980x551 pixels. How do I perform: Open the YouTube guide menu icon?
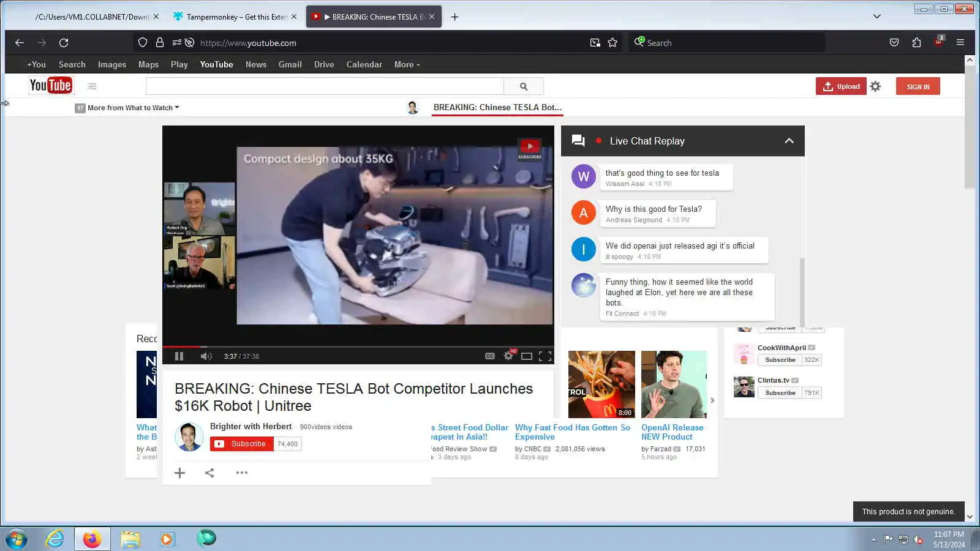tap(92, 86)
